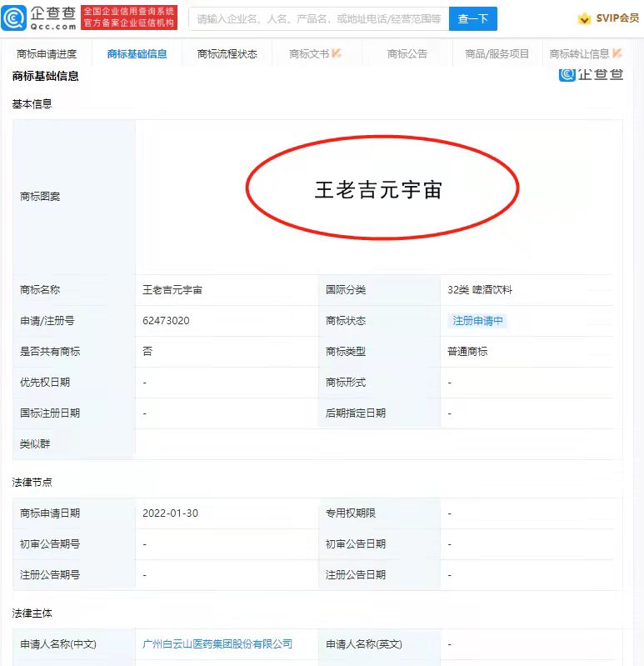Click the 普通商标 trademark type value

467,352
